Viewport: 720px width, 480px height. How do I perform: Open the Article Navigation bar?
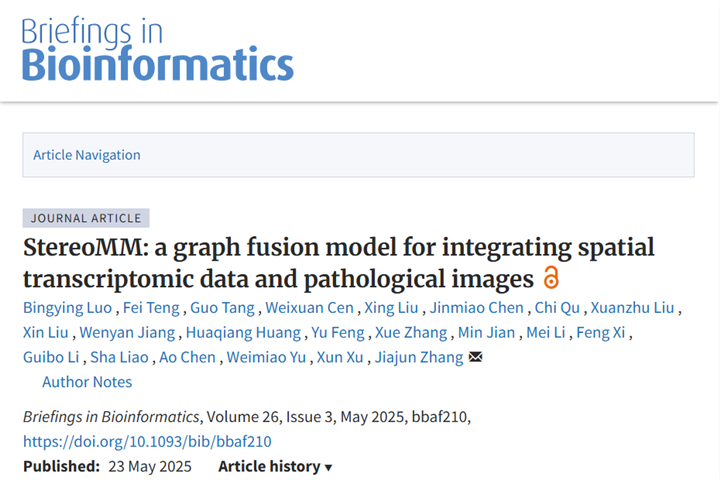(359, 155)
